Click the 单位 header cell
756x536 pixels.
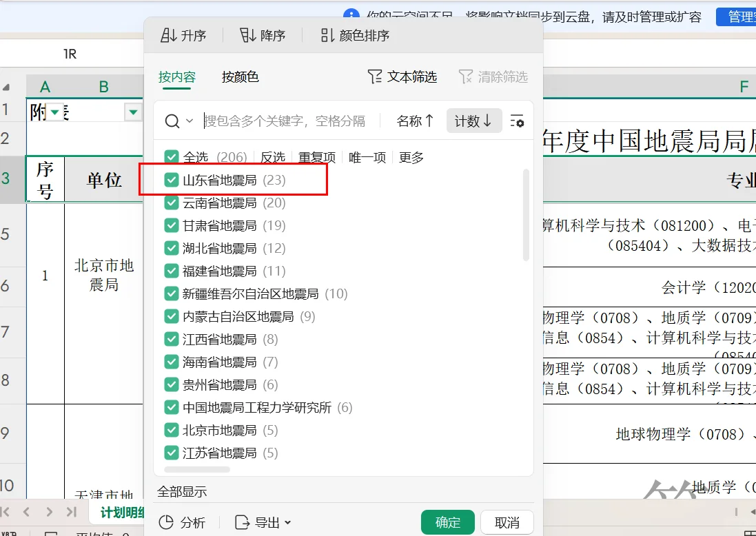pos(104,180)
